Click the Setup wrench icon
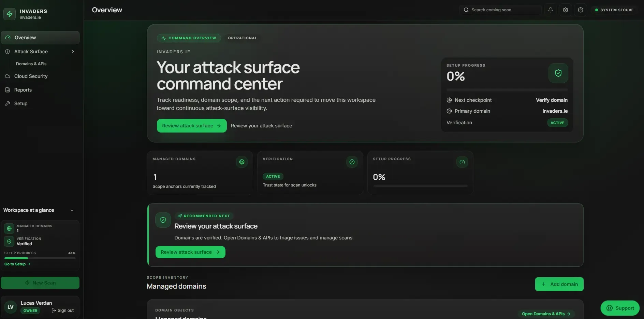Screen dimensions: 644x319 pos(8,103)
